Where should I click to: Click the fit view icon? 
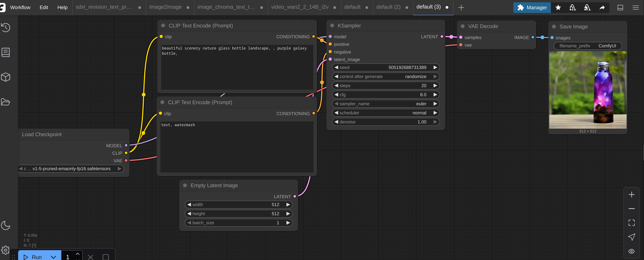pyautogui.click(x=631, y=223)
